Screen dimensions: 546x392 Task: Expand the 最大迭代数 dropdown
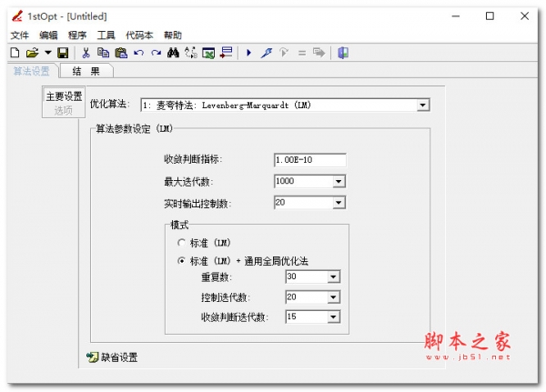(339, 181)
